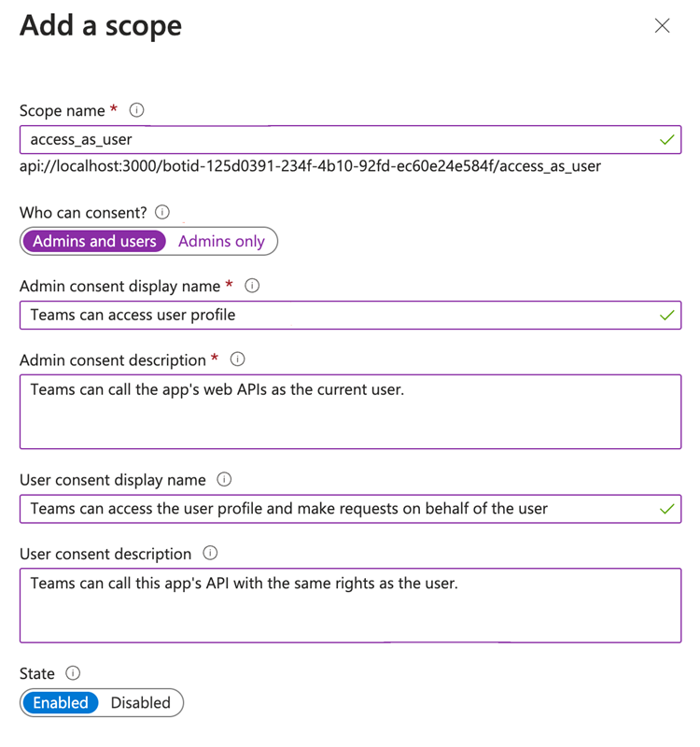Click the api://localhost:3000 scope URI text
The height and width of the screenshot is (747, 700).
tap(310, 167)
